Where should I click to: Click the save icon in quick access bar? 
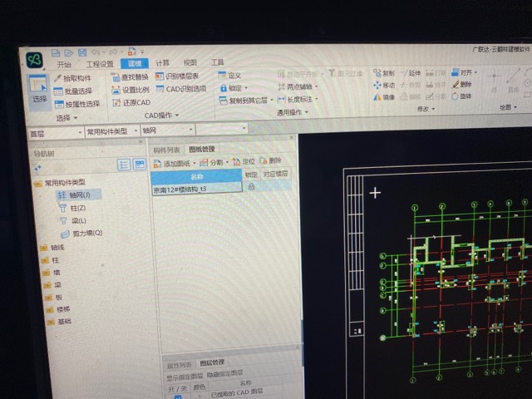[82, 52]
